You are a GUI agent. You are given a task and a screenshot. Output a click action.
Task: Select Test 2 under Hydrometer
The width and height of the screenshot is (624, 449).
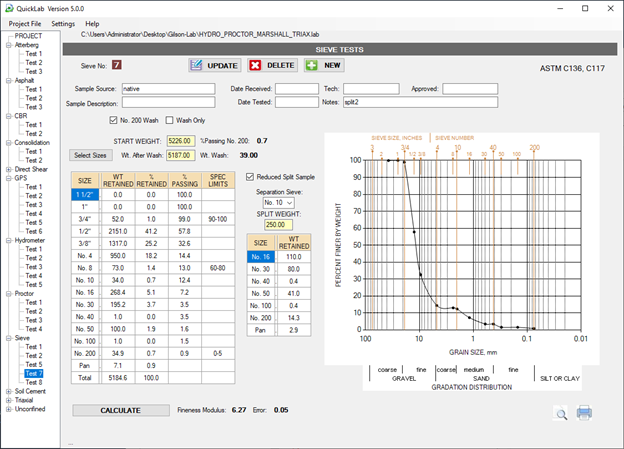point(34,258)
